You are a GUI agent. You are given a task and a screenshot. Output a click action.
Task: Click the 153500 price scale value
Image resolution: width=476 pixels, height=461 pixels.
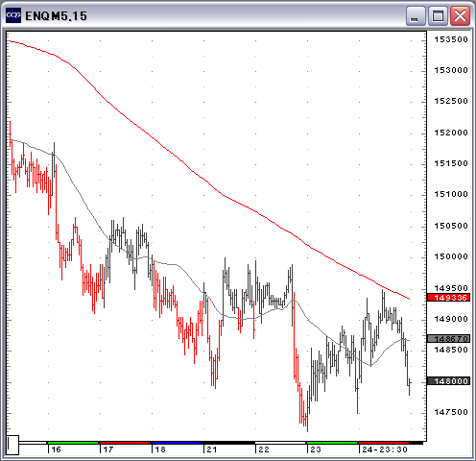[451, 39]
